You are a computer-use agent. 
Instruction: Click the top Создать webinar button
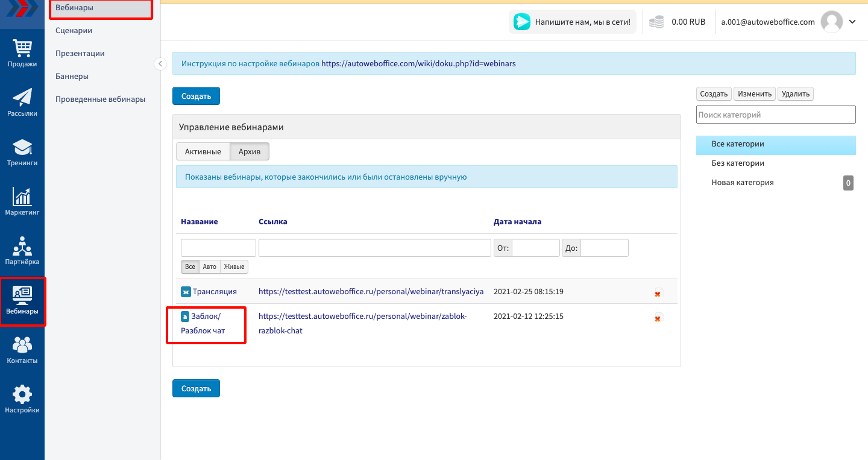pyautogui.click(x=196, y=96)
